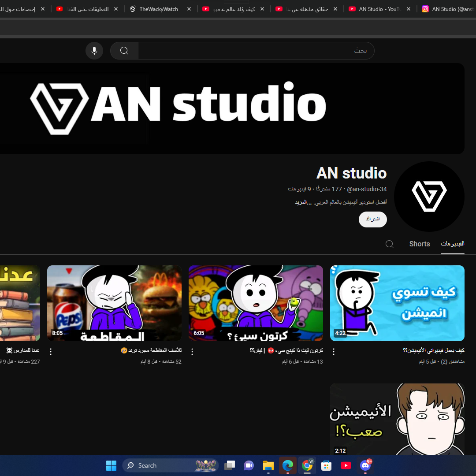This screenshot has height=476, width=476.
Task: Switch to the "AN Studio - YouTu" browser tab
Action: tap(379, 9)
